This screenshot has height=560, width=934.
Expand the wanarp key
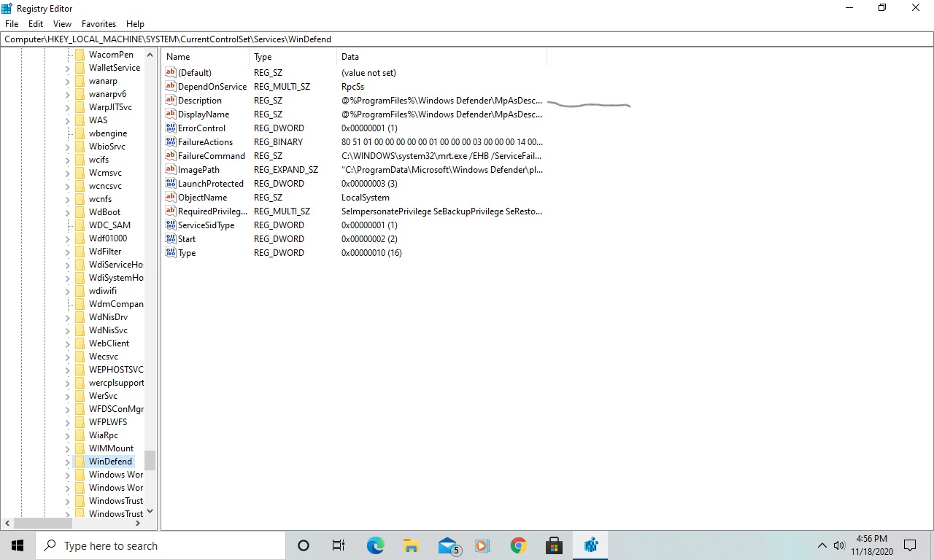click(68, 81)
